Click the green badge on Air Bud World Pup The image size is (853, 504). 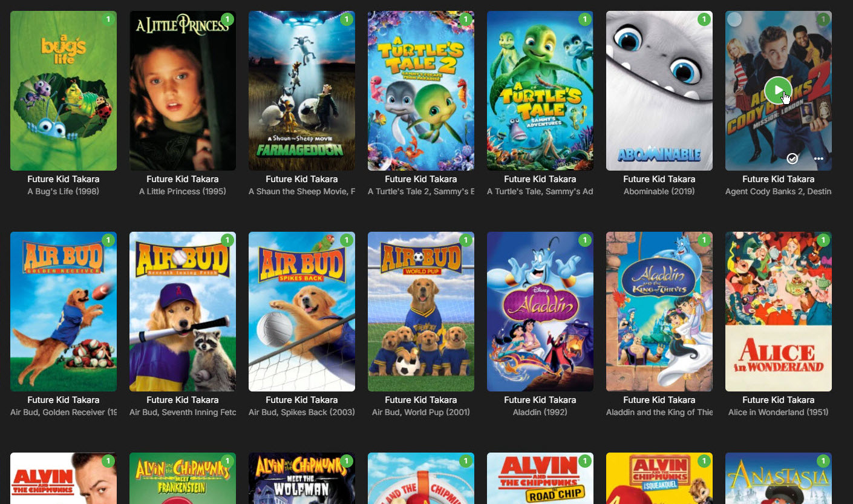(465, 240)
